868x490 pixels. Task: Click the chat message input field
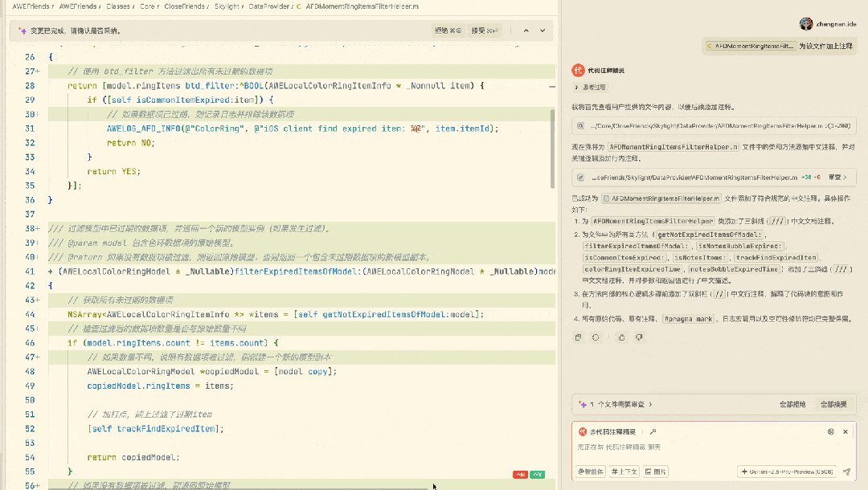707,447
